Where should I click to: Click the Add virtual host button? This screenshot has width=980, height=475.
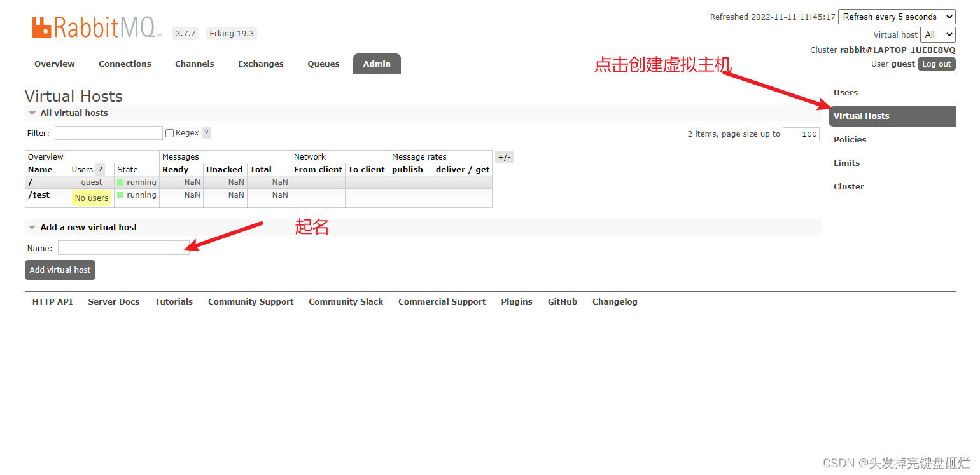pos(60,270)
